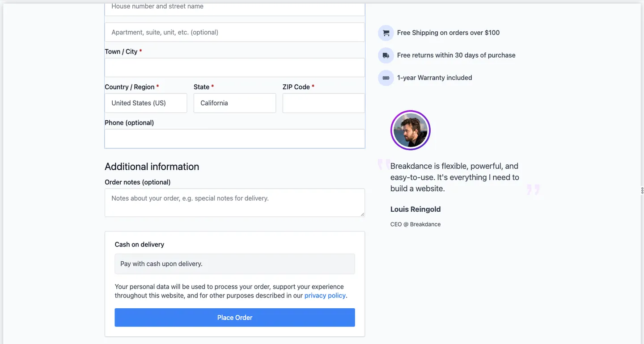Click the Phone (optional) label
Image resolution: width=644 pixels, height=344 pixels.
click(x=129, y=122)
